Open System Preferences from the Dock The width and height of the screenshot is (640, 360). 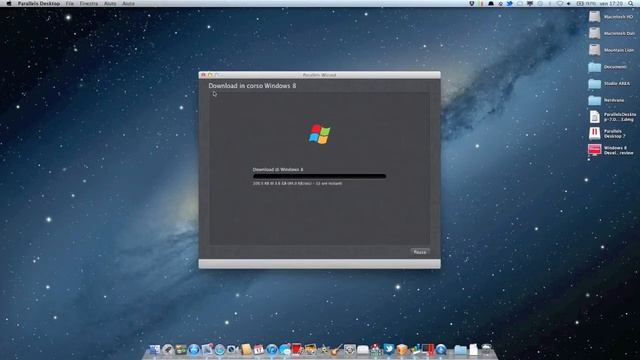tap(350, 349)
